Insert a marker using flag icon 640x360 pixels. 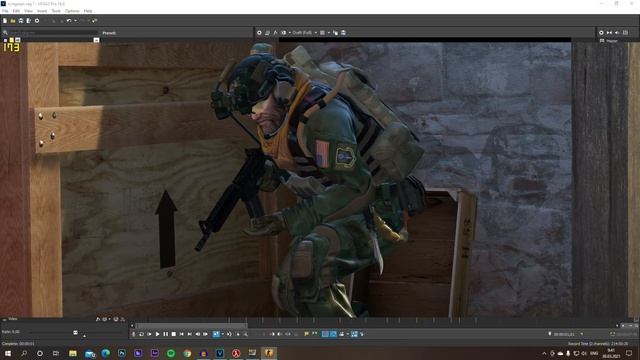click(x=307, y=334)
